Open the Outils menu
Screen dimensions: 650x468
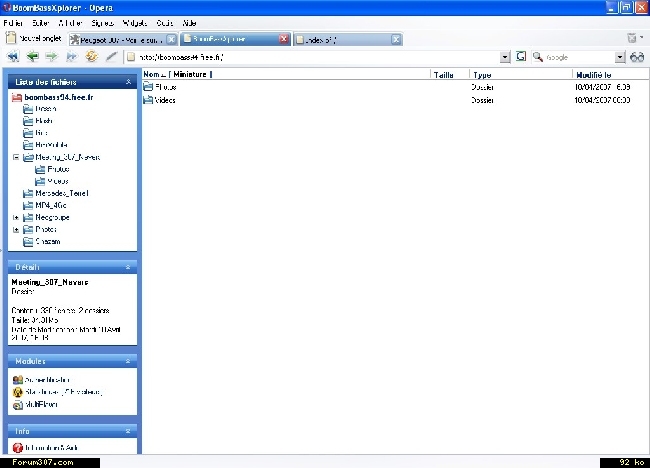tap(165, 23)
